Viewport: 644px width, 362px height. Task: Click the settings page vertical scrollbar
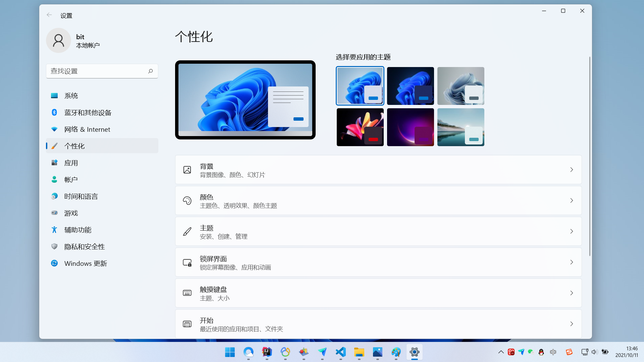click(589, 156)
